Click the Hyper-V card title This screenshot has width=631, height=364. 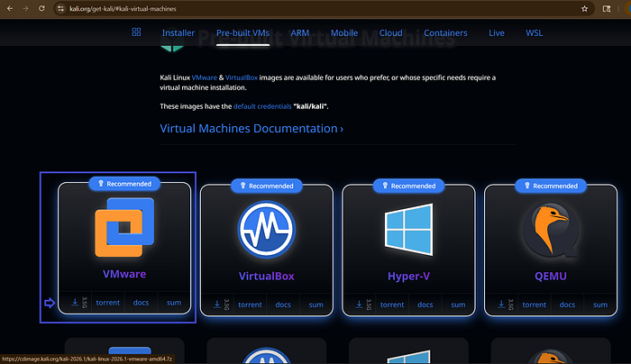click(x=408, y=276)
